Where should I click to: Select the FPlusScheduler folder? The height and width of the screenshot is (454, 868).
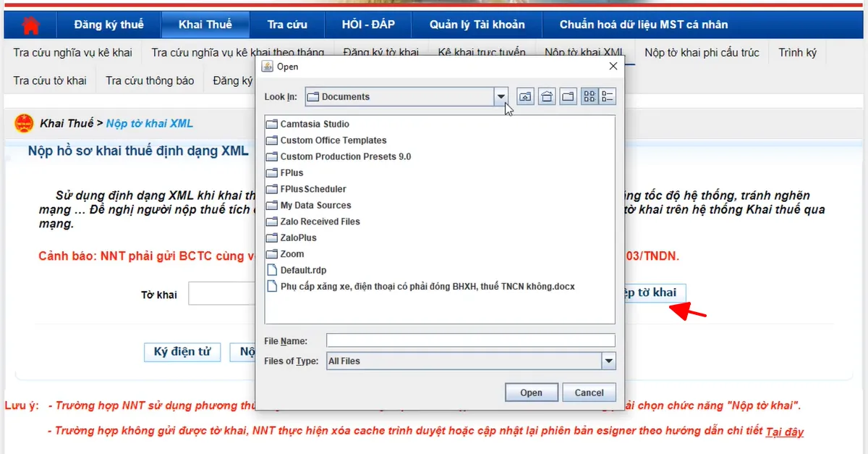click(313, 189)
